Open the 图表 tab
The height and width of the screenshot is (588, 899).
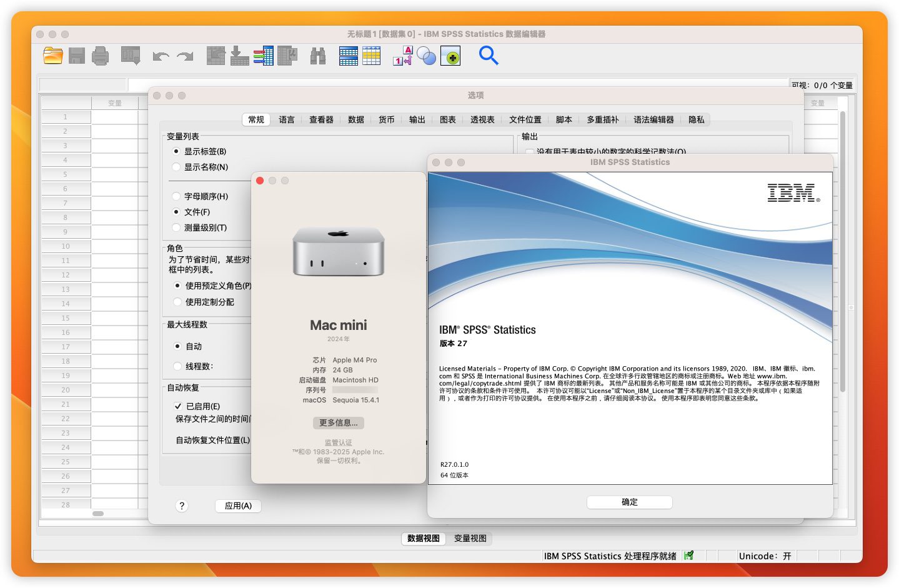[x=448, y=120]
